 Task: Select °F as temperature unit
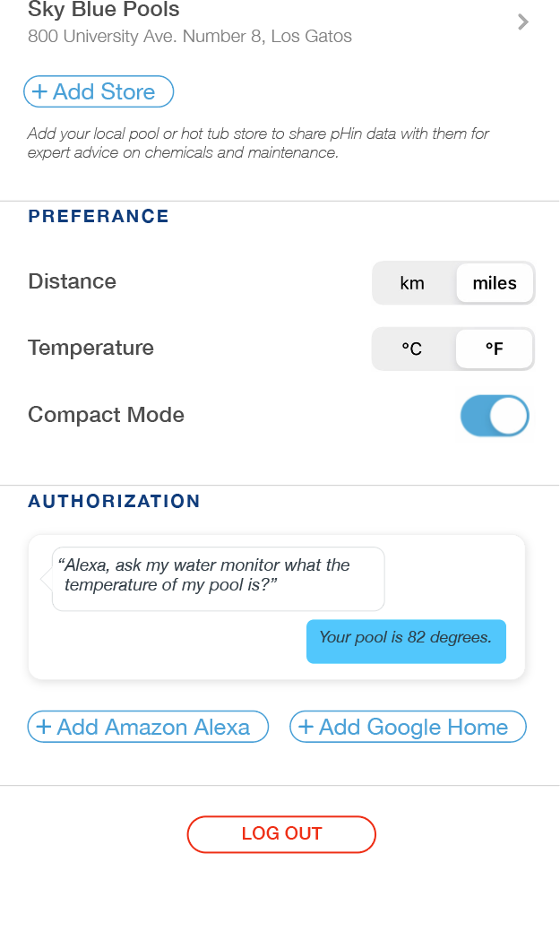495,349
